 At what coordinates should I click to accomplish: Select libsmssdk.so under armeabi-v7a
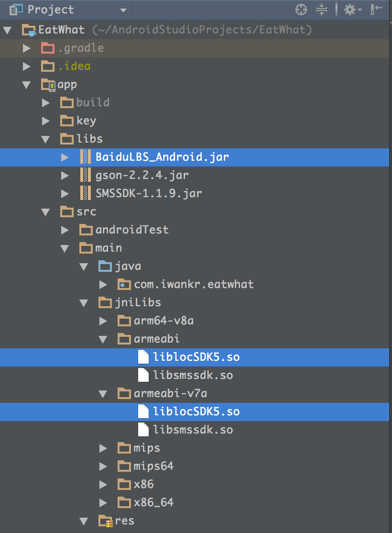click(193, 430)
